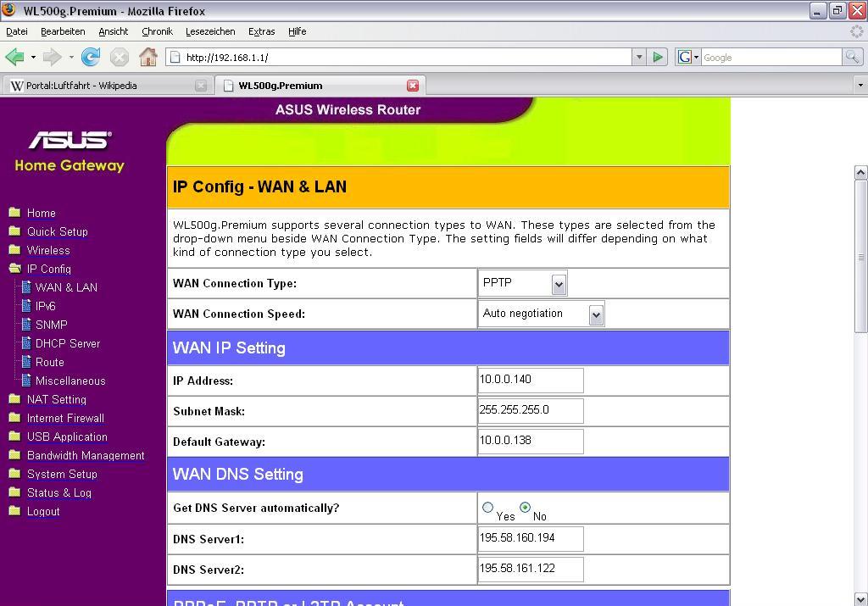Open the search engine chooser dropdown arrow

pos(697,57)
